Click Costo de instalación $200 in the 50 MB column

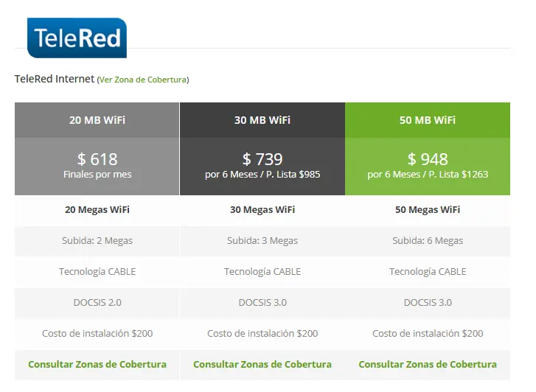(x=428, y=333)
